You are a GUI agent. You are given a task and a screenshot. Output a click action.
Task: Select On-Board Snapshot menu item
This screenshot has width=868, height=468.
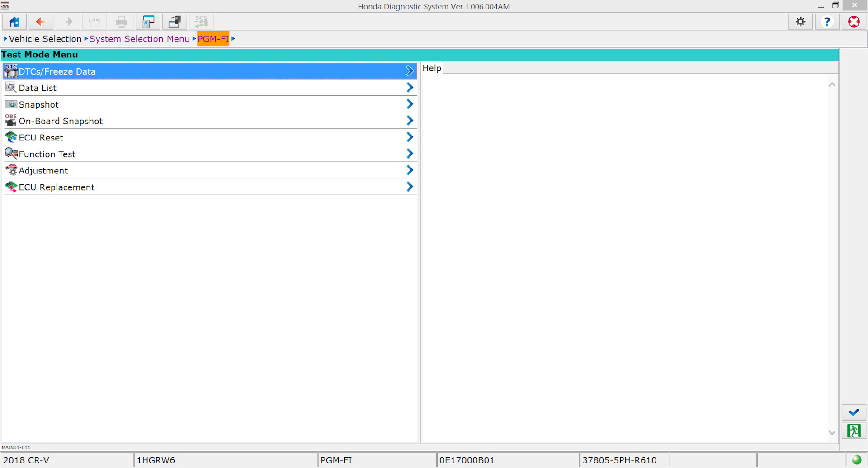(210, 121)
